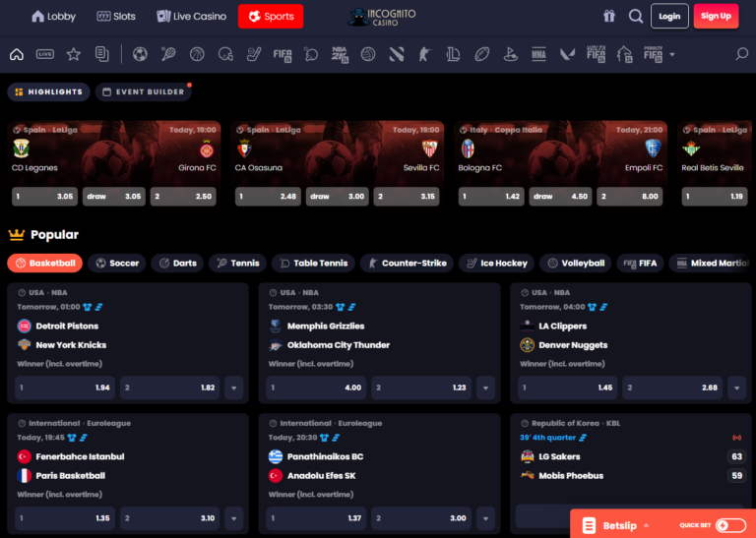Screen dimensions: 756x538
Task: Bet on Paris Basketball at 3.10
Action: pyautogui.click(x=169, y=518)
